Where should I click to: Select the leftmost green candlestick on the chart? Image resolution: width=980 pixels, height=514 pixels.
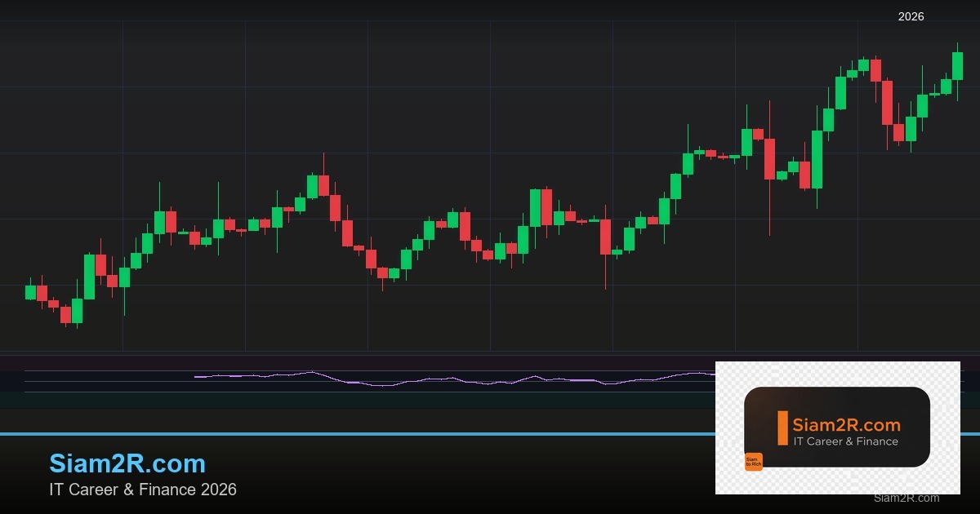30,292
